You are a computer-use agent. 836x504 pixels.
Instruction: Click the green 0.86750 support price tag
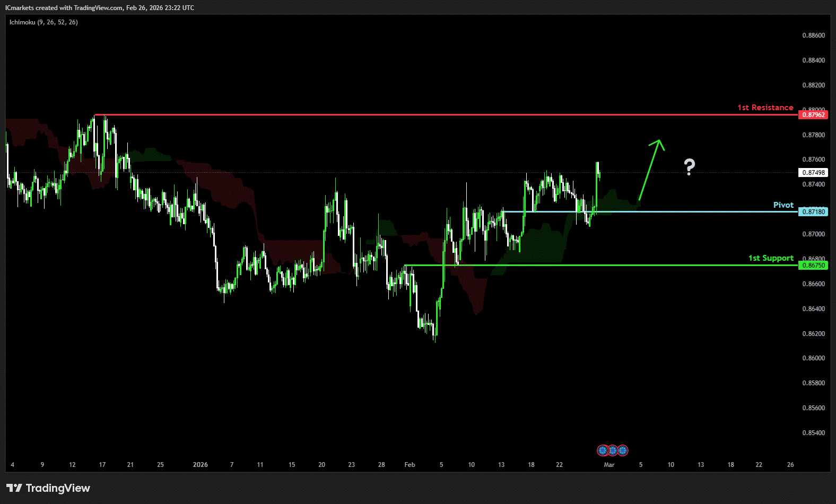[813, 266]
